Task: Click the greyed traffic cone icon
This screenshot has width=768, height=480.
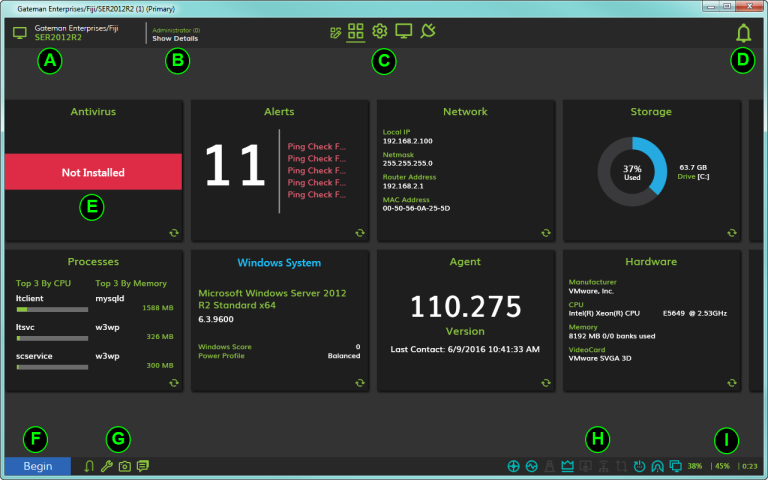Action: pos(550,466)
